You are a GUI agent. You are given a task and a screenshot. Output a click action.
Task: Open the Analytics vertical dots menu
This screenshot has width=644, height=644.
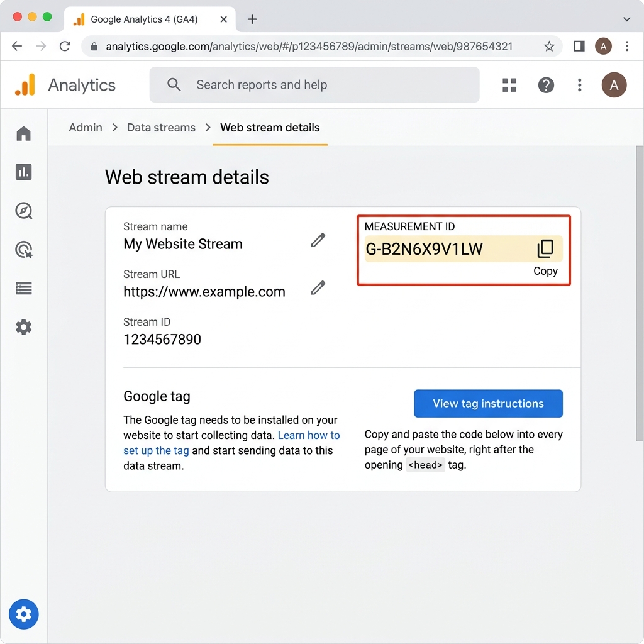click(579, 85)
